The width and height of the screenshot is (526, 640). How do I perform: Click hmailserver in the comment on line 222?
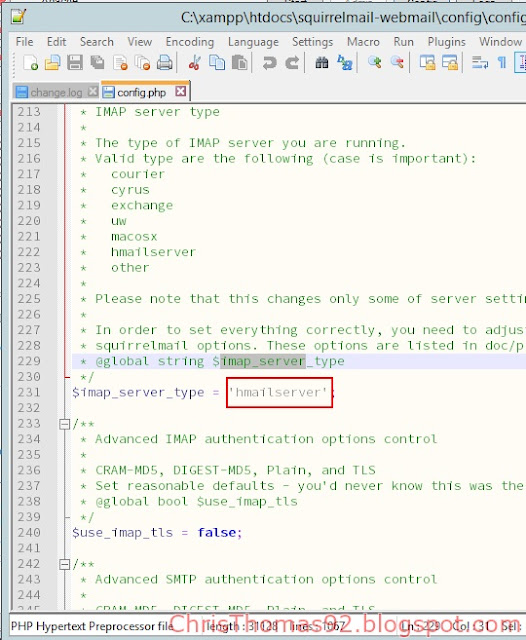(x=153, y=252)
